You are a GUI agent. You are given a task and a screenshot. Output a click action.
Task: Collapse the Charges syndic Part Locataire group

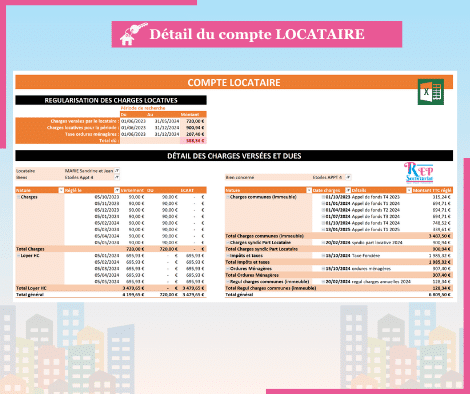click(x=228, y=243)
